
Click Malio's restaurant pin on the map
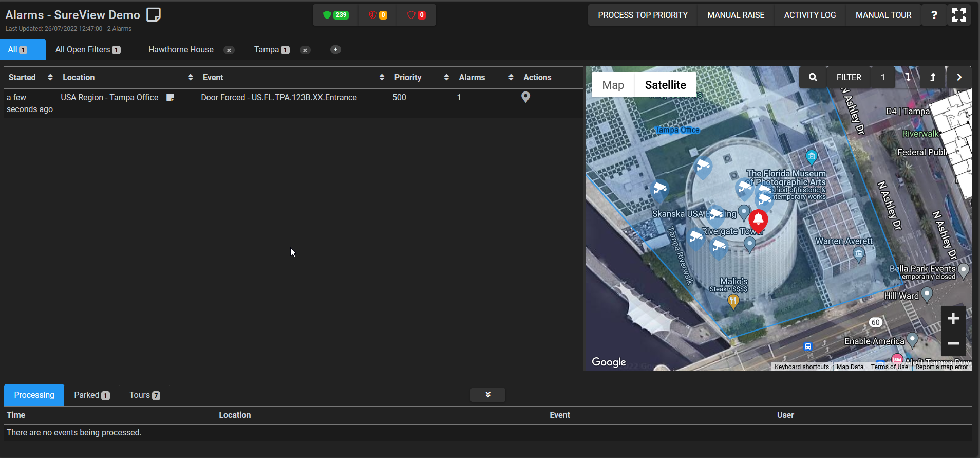tap(733, 301)
